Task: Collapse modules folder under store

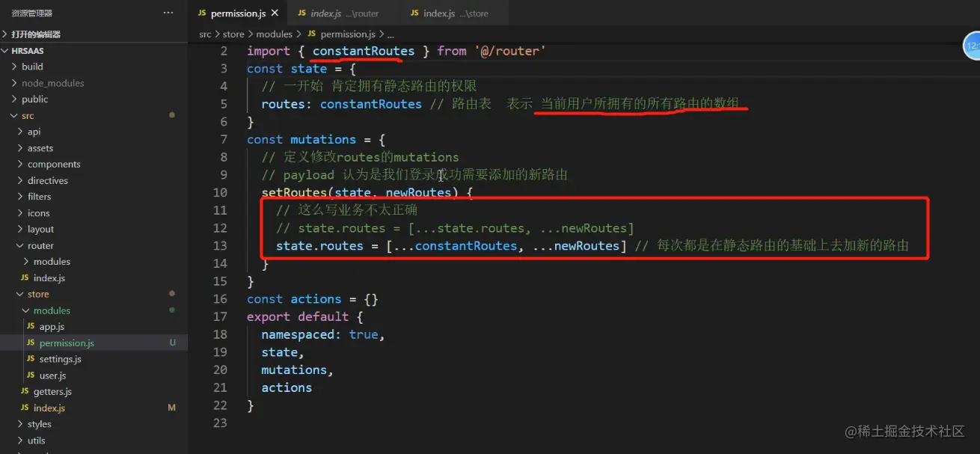Action: point(94,310)
